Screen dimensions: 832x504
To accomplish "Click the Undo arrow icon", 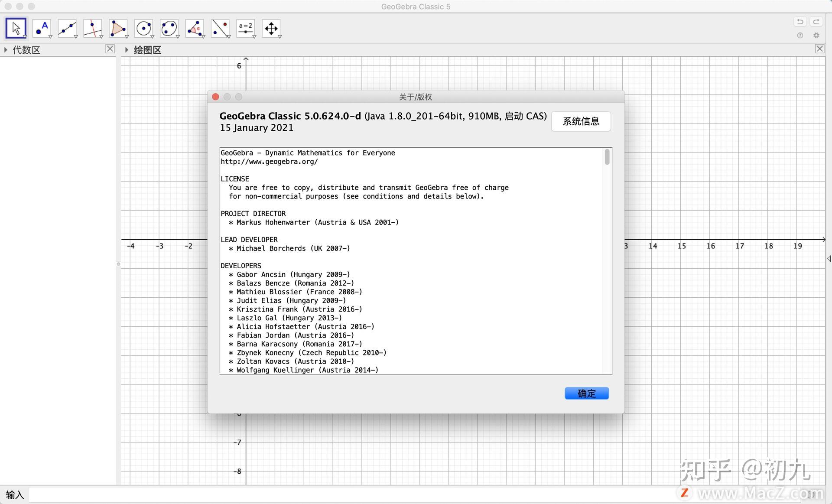I will 800,21.
